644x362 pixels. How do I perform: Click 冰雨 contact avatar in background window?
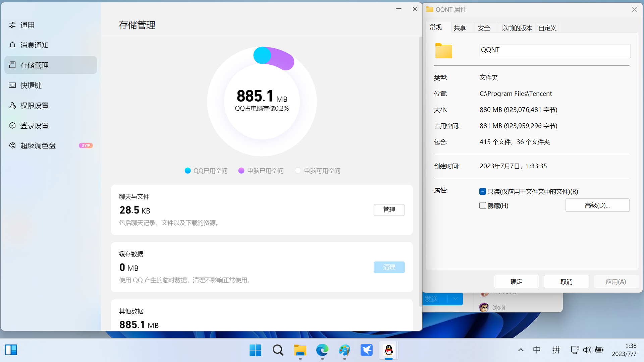(484, 307)
